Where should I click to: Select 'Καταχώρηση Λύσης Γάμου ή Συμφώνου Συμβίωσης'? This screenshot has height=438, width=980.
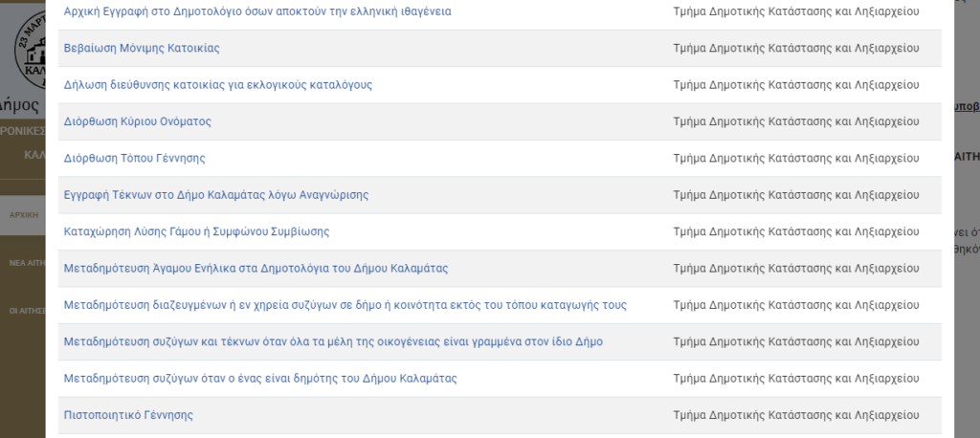tap(196, 231)
